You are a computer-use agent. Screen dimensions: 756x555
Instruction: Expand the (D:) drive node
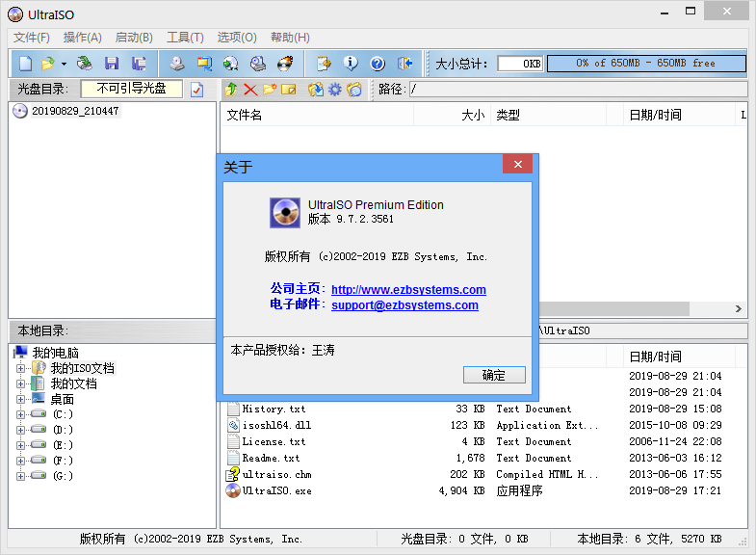coord(20,430)
